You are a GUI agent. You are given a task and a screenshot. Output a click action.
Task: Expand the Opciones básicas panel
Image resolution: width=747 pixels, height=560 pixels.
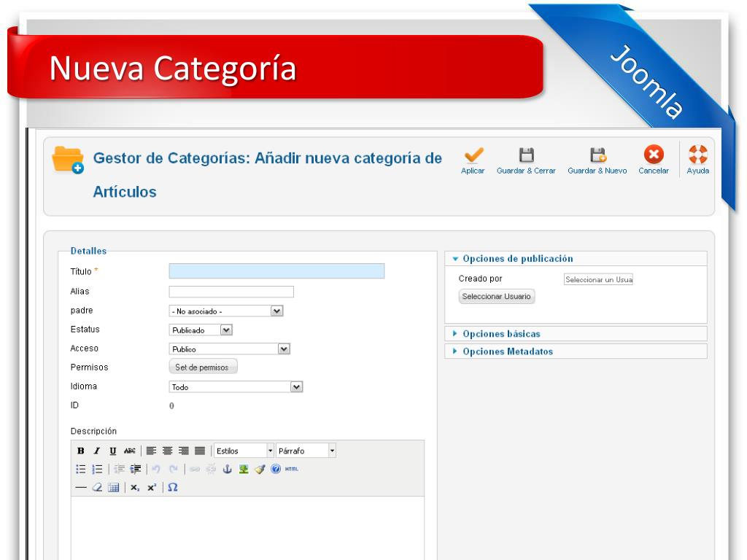[x=576, y=334]
